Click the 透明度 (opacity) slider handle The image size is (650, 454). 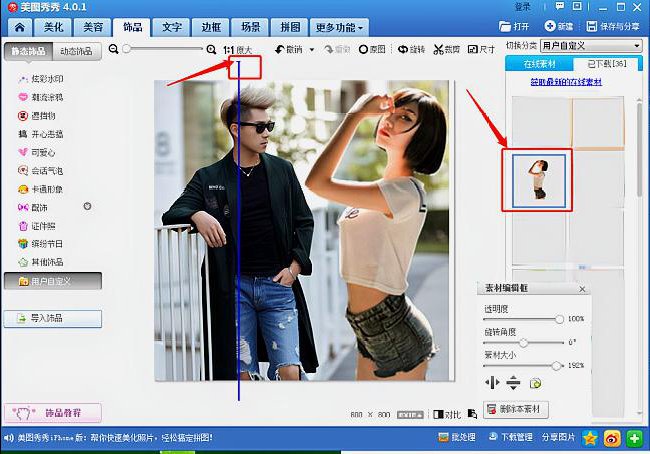tap(559, 319)
